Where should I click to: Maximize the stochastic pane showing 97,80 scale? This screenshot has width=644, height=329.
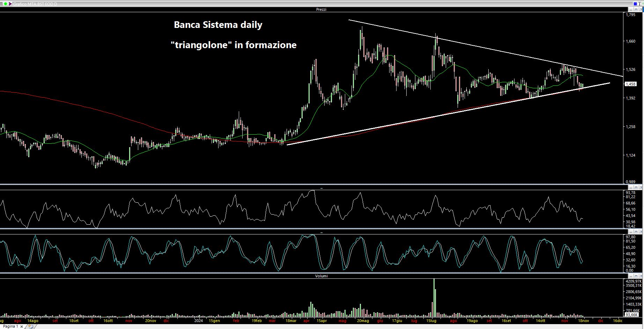[x=636, y=232]
